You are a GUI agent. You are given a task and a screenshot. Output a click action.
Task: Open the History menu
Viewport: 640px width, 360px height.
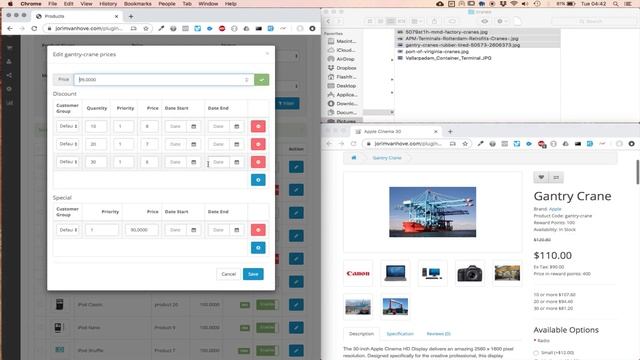tap(108, 4)
